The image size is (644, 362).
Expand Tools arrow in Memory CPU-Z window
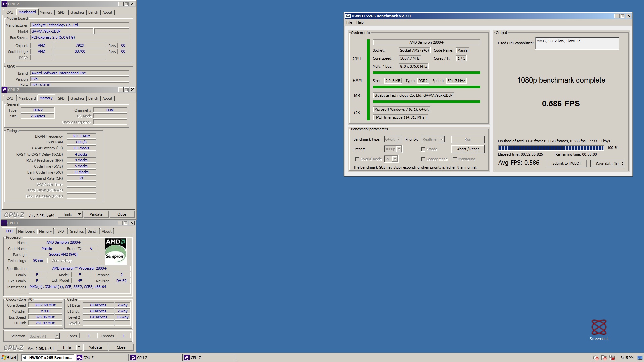(79, 214)
